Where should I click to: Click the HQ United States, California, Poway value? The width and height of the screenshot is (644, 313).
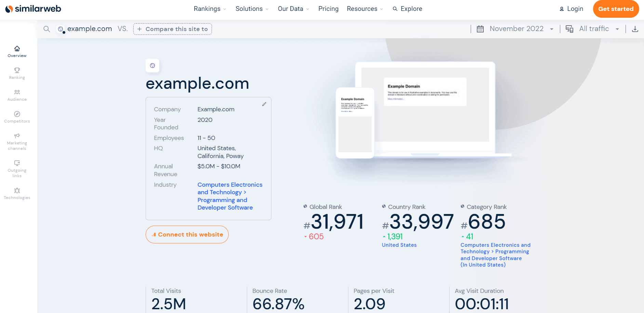point(220,152)
